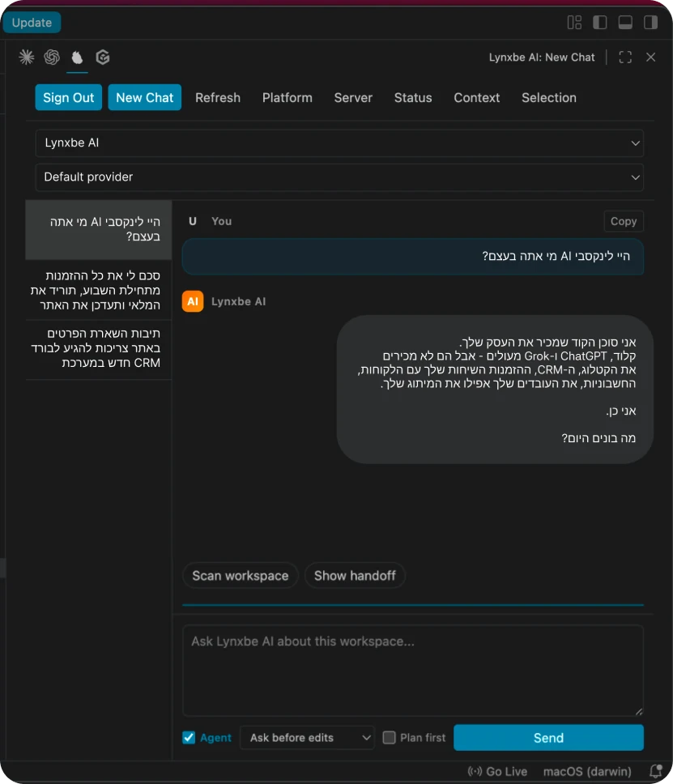Open the Lynxbe AI model dropdown
Screen dimensions: 673x784
[x=339, y=143]
